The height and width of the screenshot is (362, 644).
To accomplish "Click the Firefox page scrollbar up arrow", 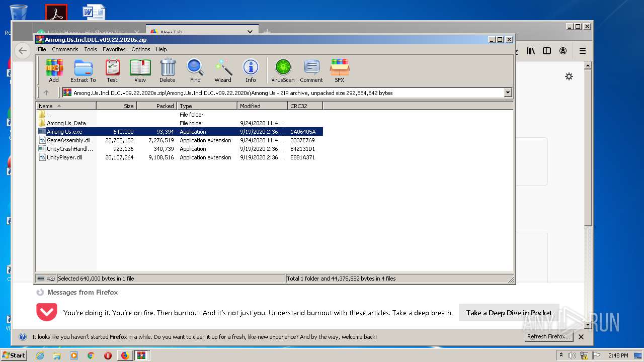I will (588, 65).
